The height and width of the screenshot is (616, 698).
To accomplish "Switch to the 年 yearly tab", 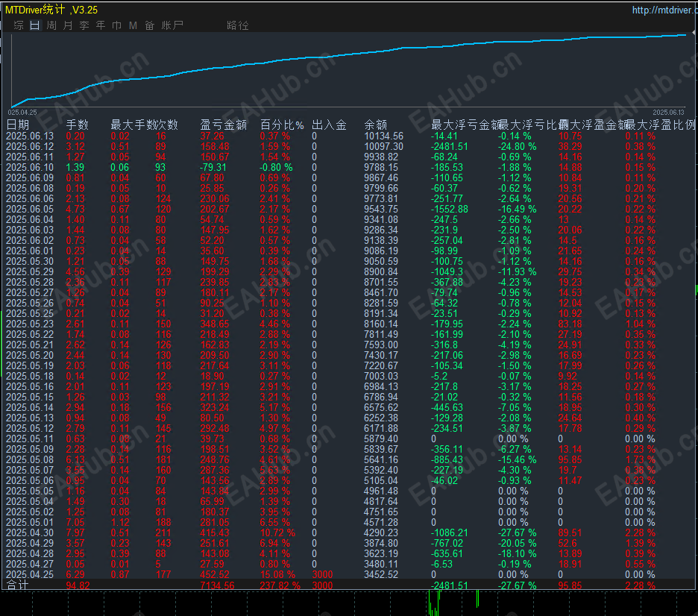I will coord(101,25).
